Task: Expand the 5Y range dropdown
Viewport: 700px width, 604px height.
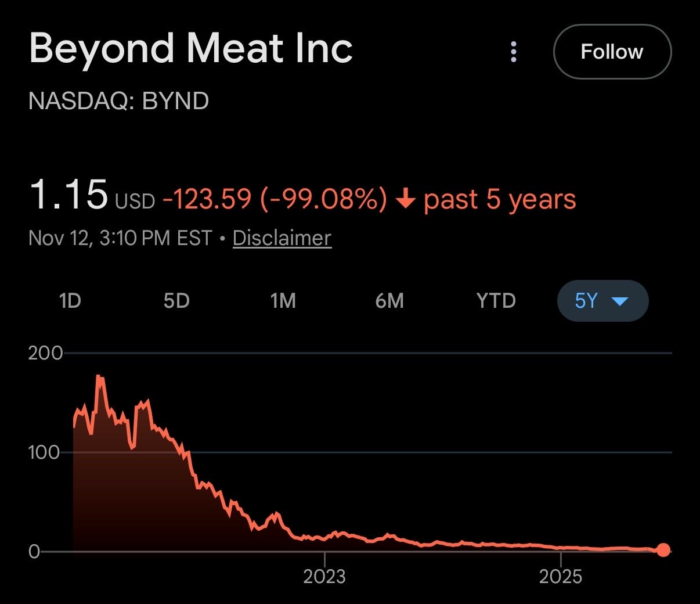Action: (x=602, y=301)
